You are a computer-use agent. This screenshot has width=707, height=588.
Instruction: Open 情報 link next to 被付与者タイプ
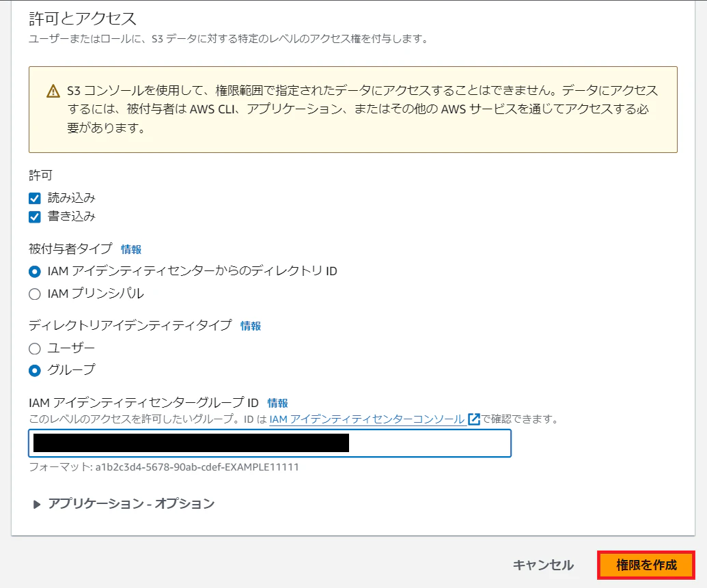click(131, 249)
